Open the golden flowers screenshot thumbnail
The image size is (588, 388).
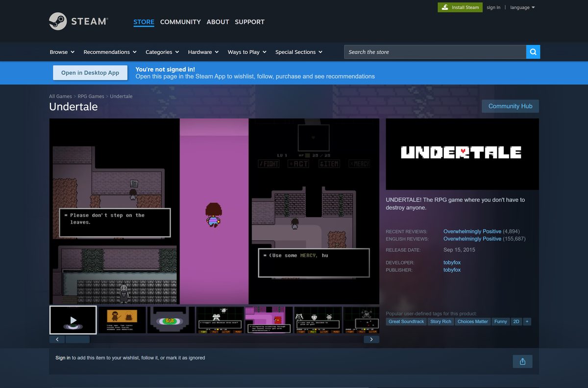(171, 320)
